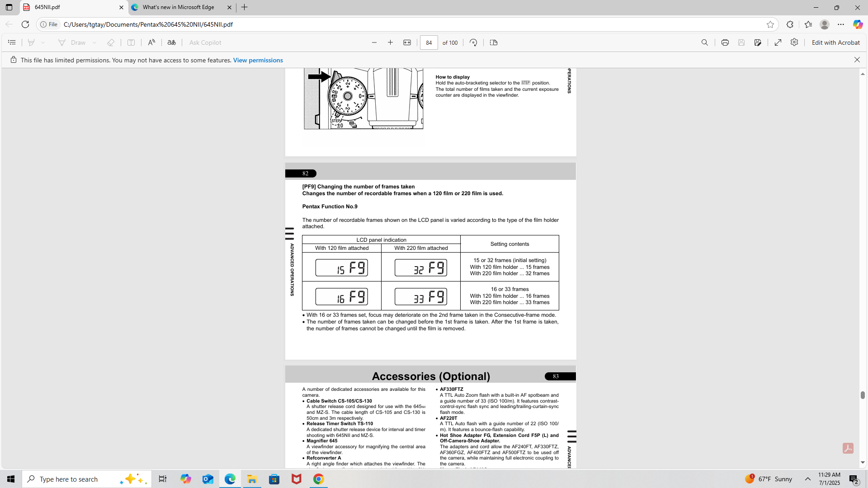
Task: Zoom out the PDF page
Action: [374, 42]
